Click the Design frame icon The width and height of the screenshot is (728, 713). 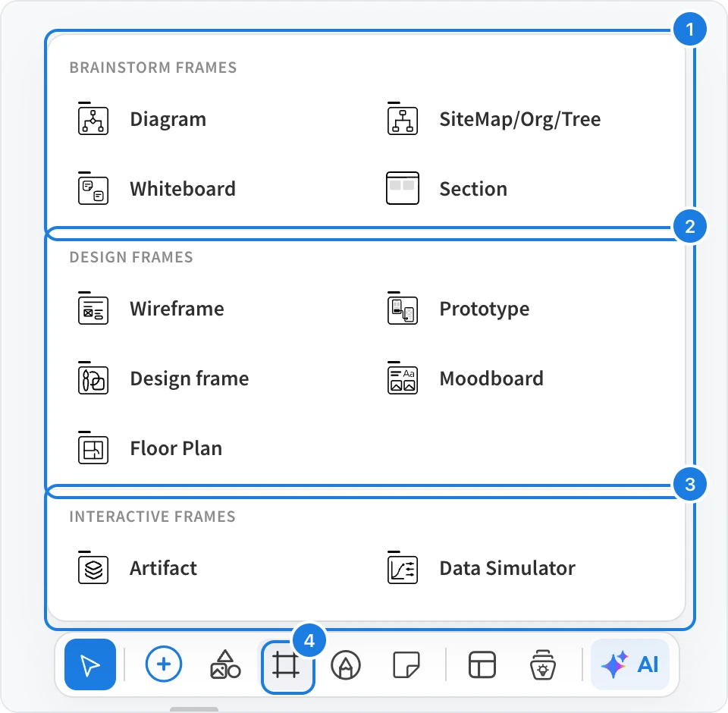tap(93, 378)
